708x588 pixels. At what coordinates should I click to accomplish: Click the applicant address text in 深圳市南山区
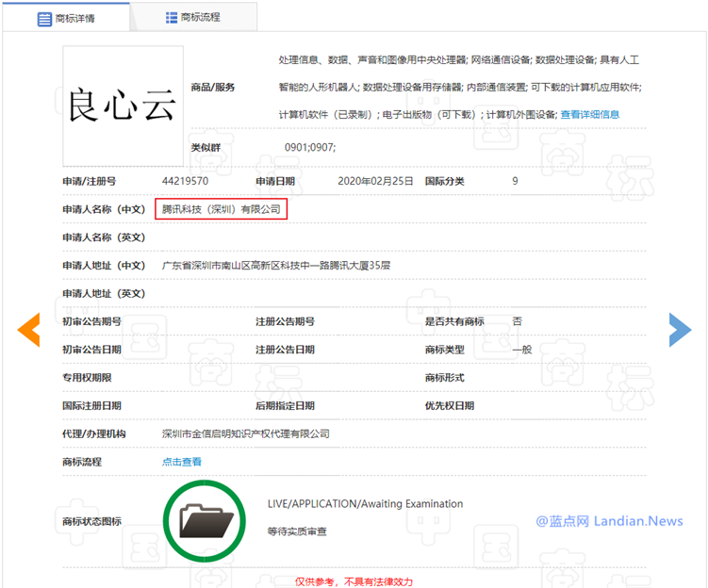(276, 266)
